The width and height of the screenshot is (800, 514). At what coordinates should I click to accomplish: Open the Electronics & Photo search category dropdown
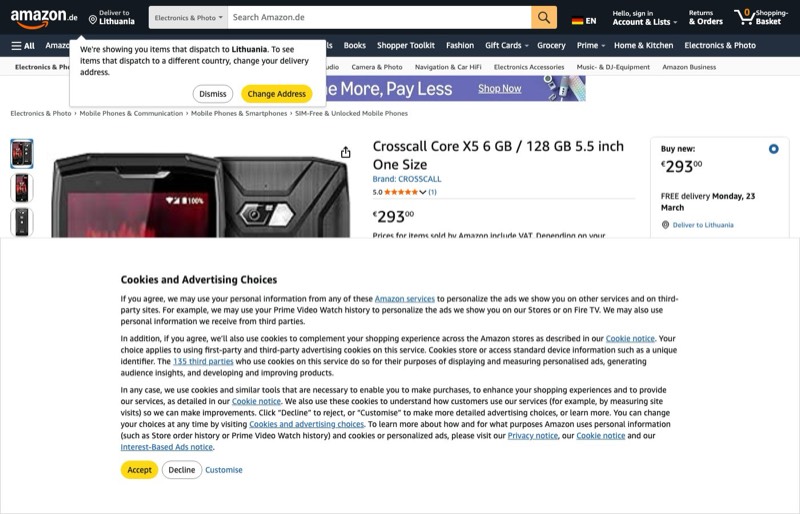[188, 17]
